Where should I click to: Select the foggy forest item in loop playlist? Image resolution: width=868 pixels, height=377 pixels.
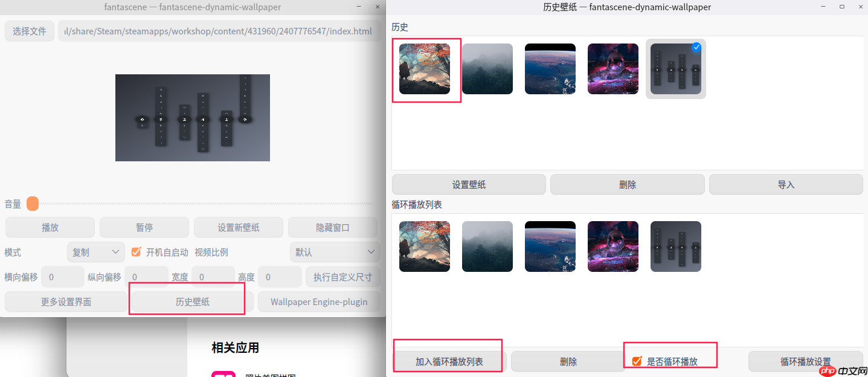point(487,246)
